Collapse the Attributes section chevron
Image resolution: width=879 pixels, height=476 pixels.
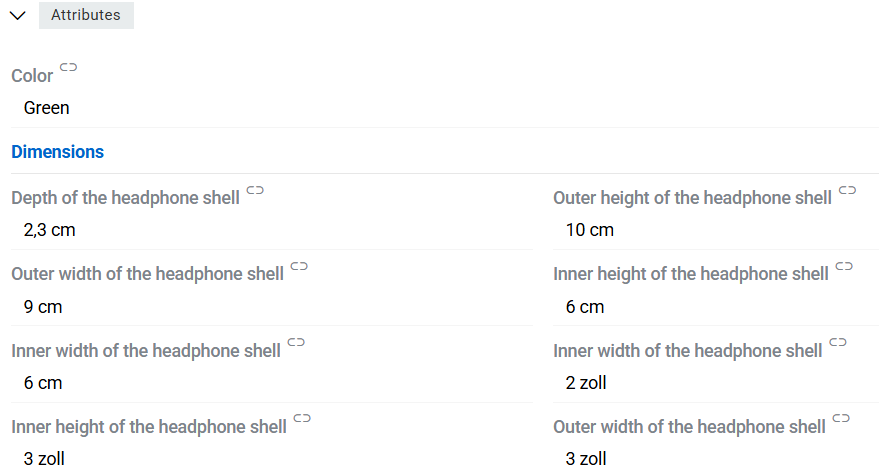point(17,16)
